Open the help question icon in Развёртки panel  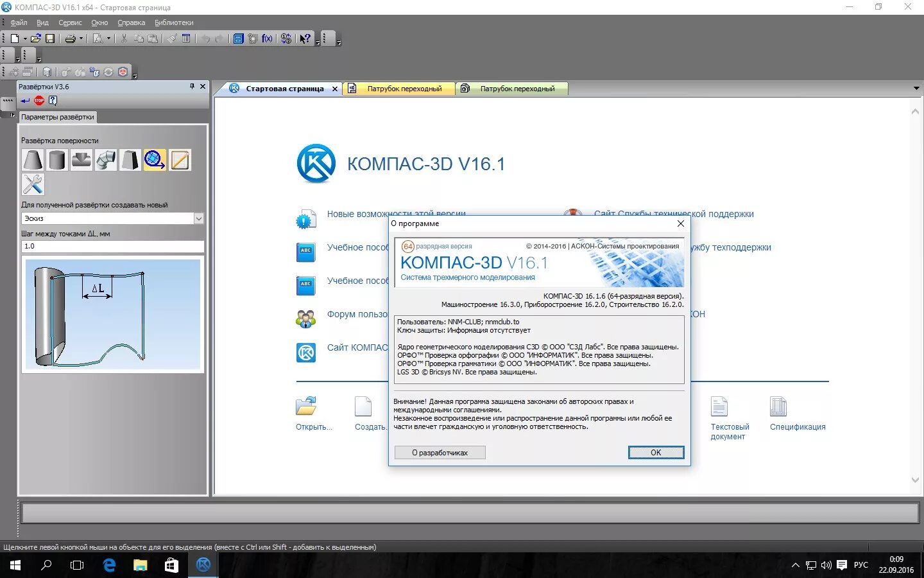pyautogui.click(x=53, y=100)
